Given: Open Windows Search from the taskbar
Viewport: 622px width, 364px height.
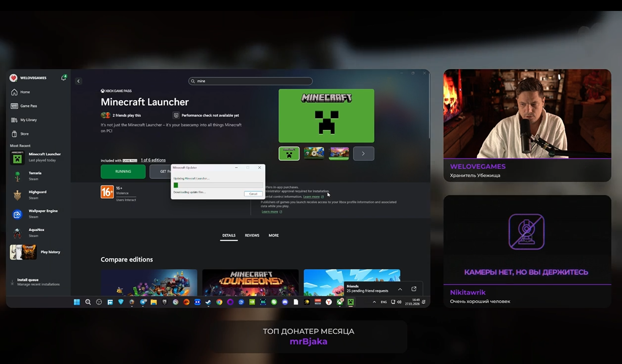Looking at the screenshot, I should (88, 302).
